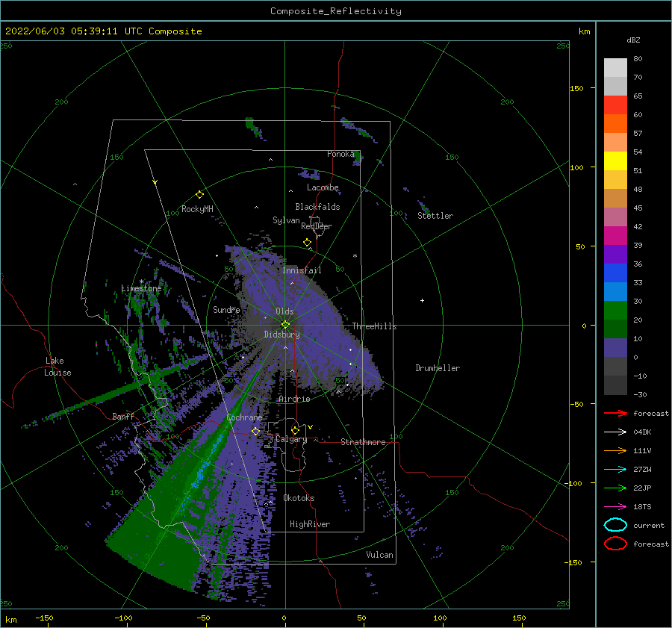Click the 80 dBZ light gray swatch
The width and height of the screenshot is (672, 628).
(x=615, y=67)
